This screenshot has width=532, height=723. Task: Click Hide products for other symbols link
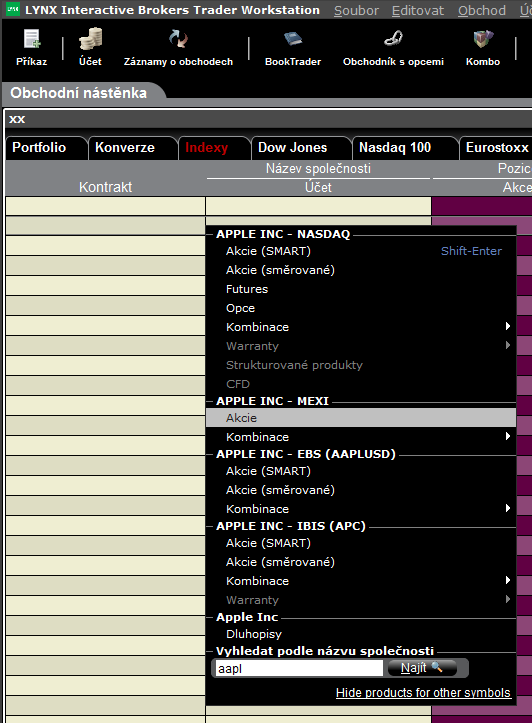click(423, 693)
